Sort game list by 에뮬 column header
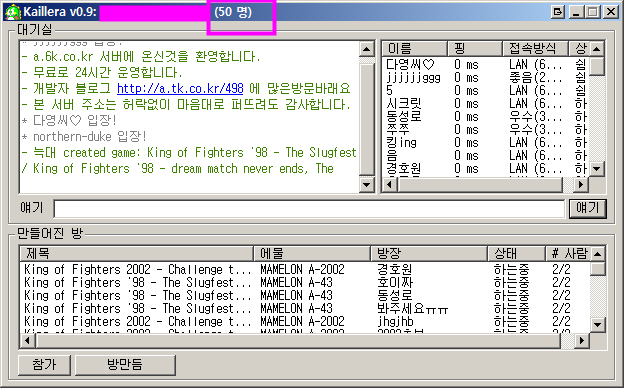This screenshot has width=624, height=388. tap(312, 253)
